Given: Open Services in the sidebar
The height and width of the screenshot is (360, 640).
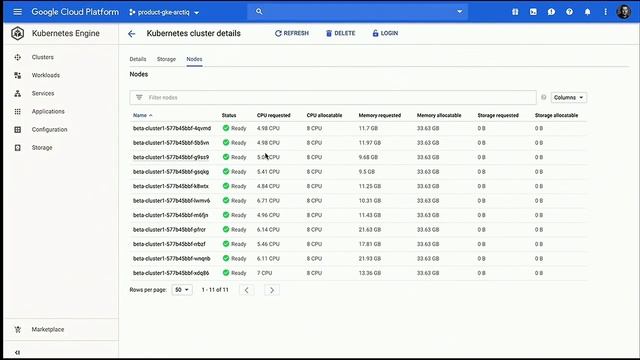Looking at the screenshot, I should point(43,93).
